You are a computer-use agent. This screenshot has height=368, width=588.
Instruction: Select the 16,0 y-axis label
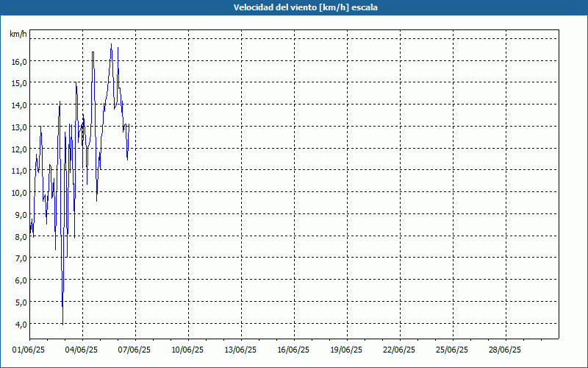pyautogui.click(x=19, y=62)
